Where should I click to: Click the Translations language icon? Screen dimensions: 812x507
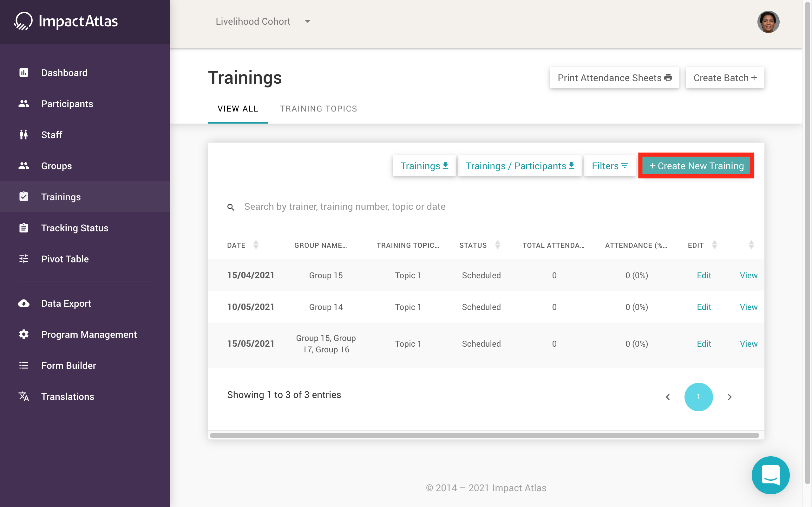click(23, 396)
